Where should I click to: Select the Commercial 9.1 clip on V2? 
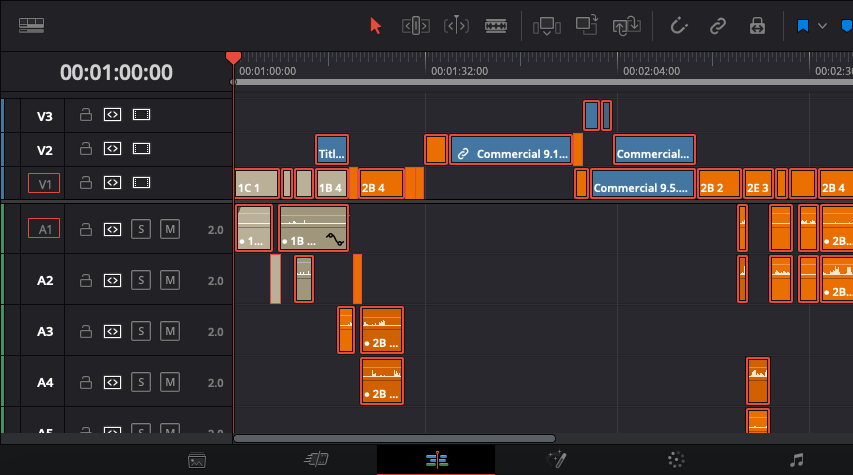tap(511, 150)
